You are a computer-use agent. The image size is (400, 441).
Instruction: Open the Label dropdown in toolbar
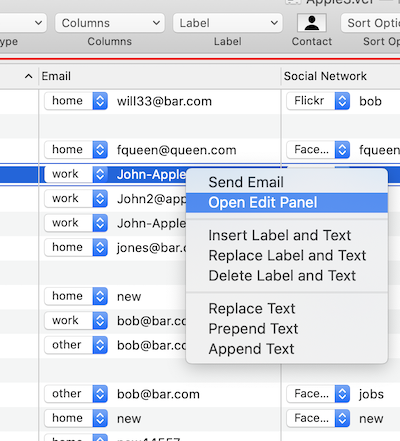[x=228, y=23]
